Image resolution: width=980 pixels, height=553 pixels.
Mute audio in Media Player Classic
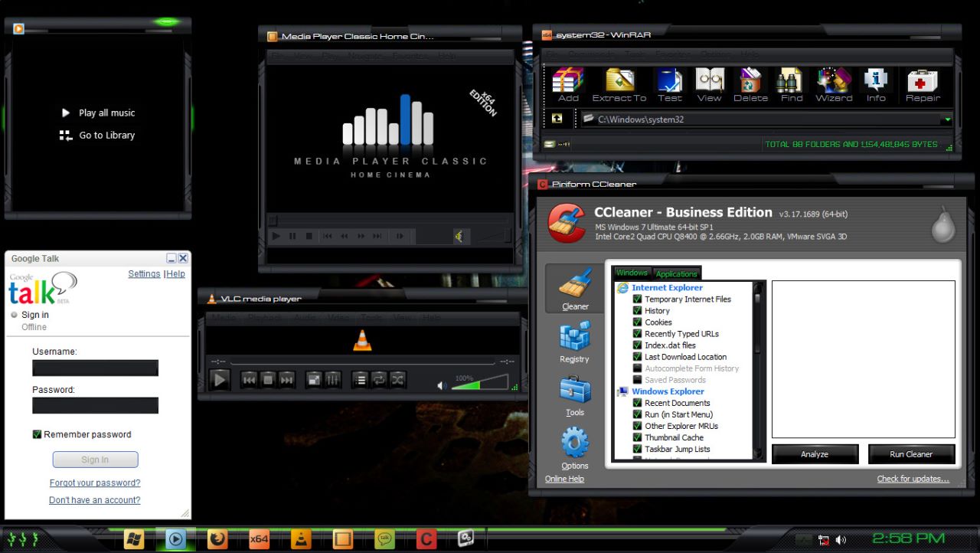pyautogui.click(x=459, y=236)
